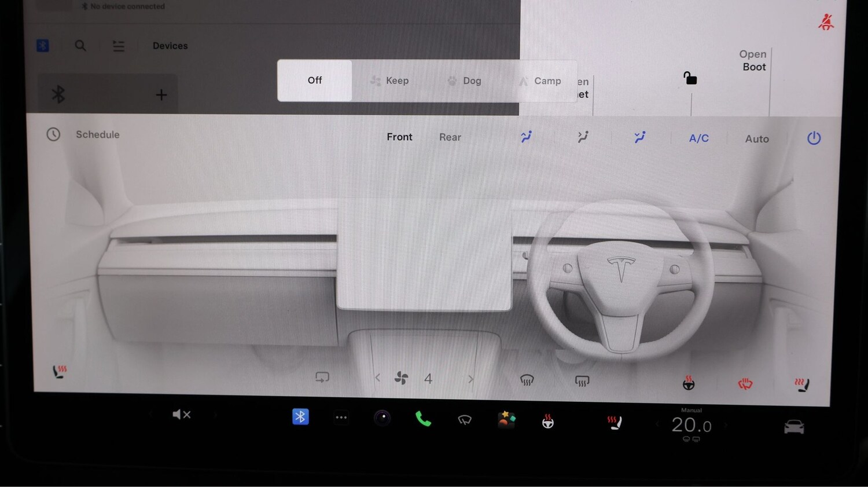Turn off climate with the power icon
Viewport: 868px width, 487px height.
click(x=814, y=138)
